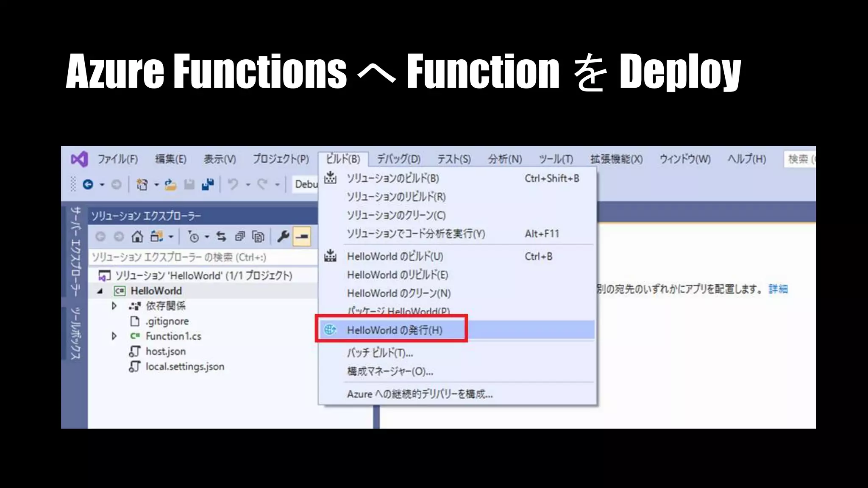
Task: Click the 依存関係 dependencies node icon
Action: [135, 306]
